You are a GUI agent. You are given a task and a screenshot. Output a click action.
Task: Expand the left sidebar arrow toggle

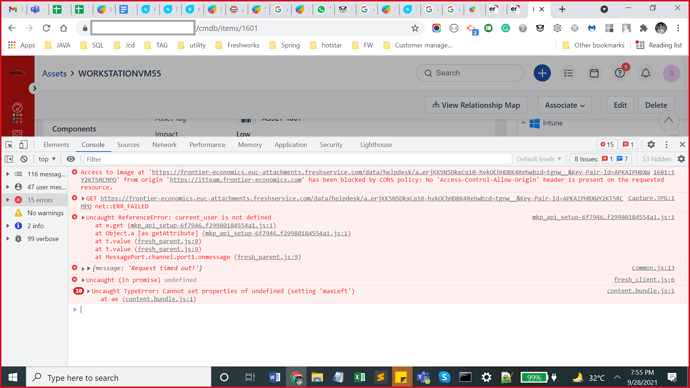click(34, 88)
